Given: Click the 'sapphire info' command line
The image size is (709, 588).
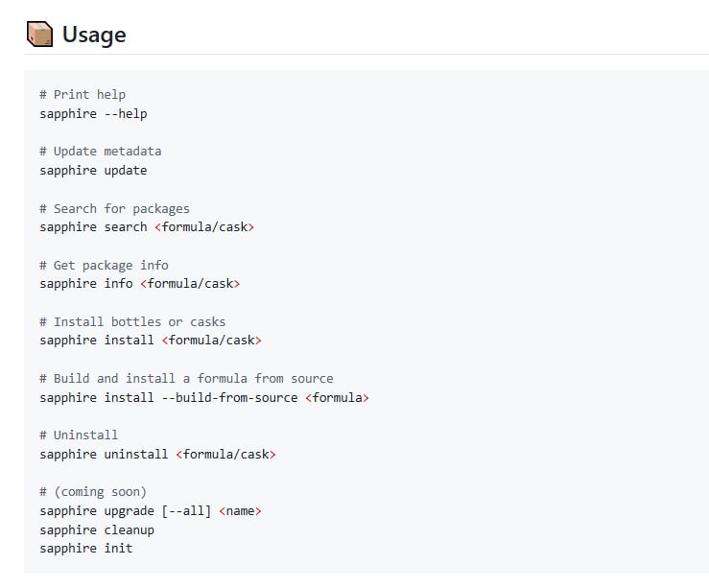Looking at the screenshot, I should click(139, 284).
